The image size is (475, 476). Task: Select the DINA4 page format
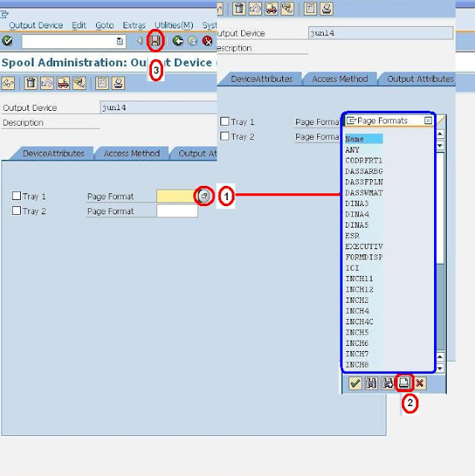(357, 214)
